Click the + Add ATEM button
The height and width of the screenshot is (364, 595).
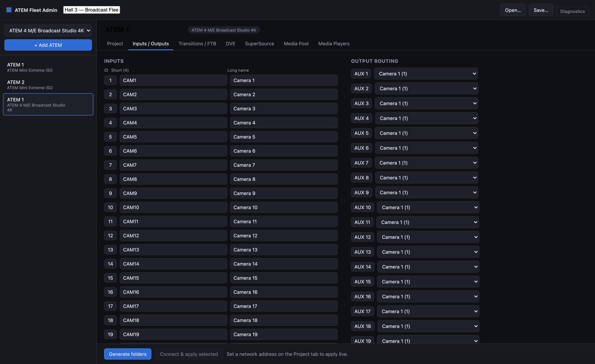(48, 45)
